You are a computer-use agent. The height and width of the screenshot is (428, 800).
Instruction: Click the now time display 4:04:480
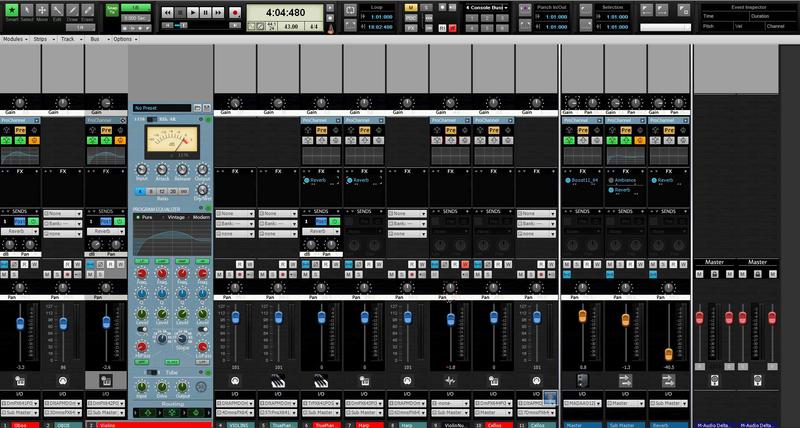tap(285, 13)
